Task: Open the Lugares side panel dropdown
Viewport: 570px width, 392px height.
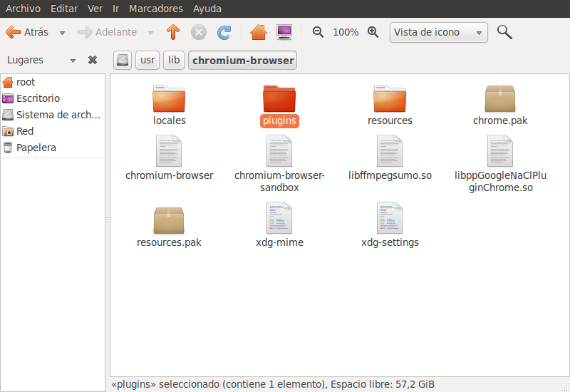Action: pos(73,61)
